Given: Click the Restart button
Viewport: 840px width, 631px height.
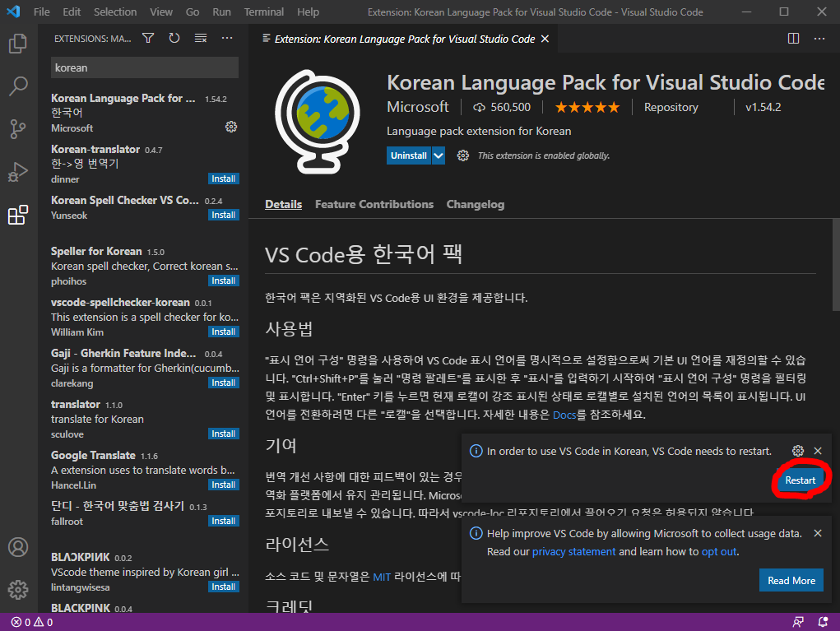Looking at the screenshot, I should [x=800, y=480].
